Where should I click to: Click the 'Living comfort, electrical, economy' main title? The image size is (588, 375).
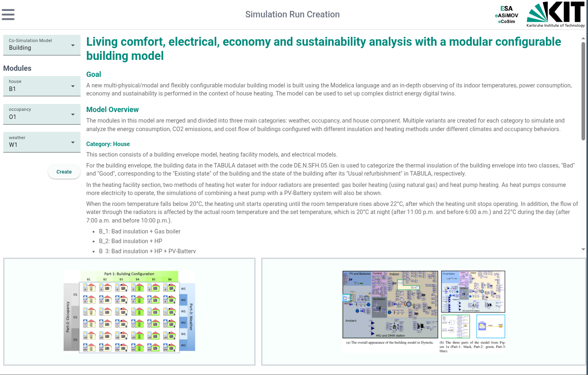(x=324, y=49)
